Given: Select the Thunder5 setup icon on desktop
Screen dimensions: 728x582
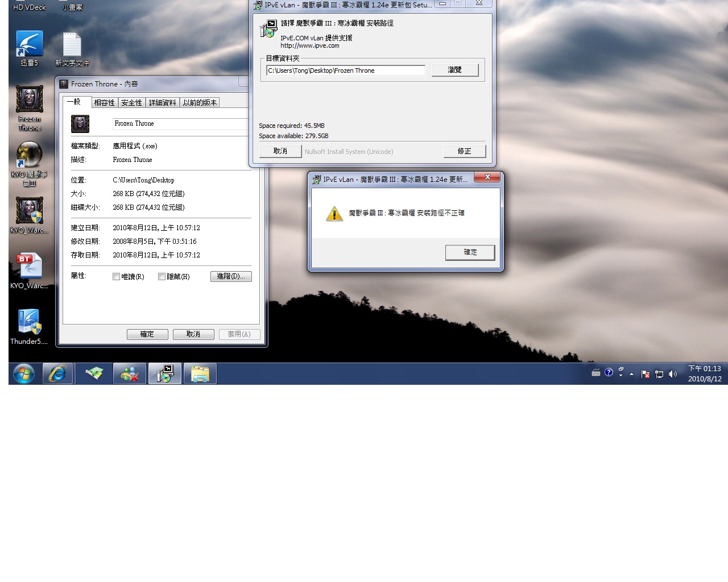Looking at the screenshot, I should click(29, 327).
